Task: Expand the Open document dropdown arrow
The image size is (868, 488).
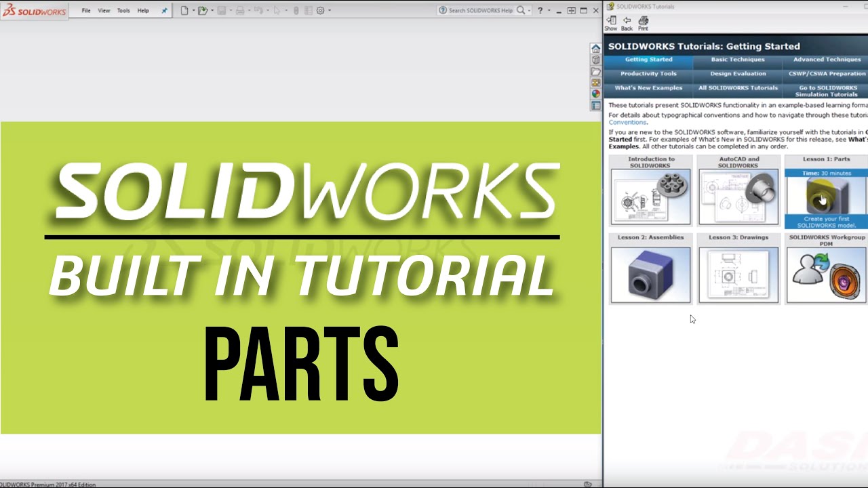Action: (212, 11)
